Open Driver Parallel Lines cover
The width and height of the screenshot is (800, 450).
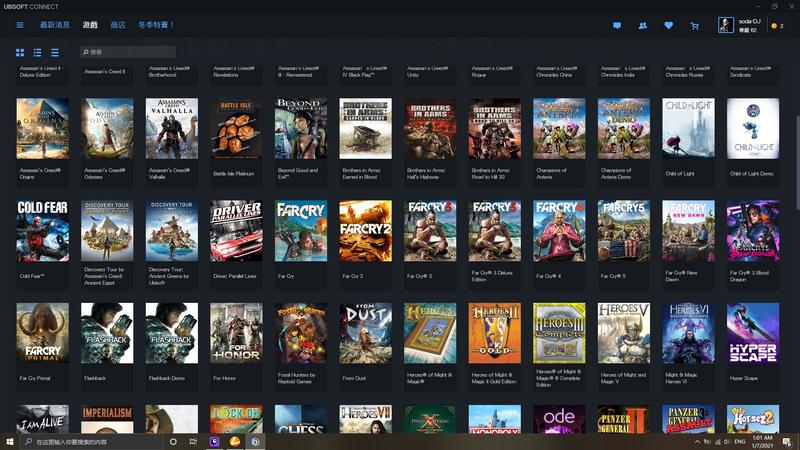pyautogui.click(x=236, y=231)
